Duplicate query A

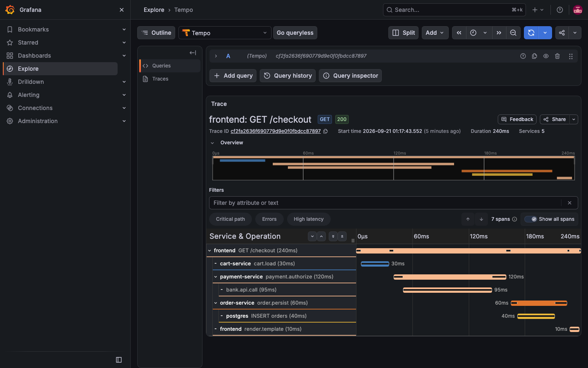(535, 56)
